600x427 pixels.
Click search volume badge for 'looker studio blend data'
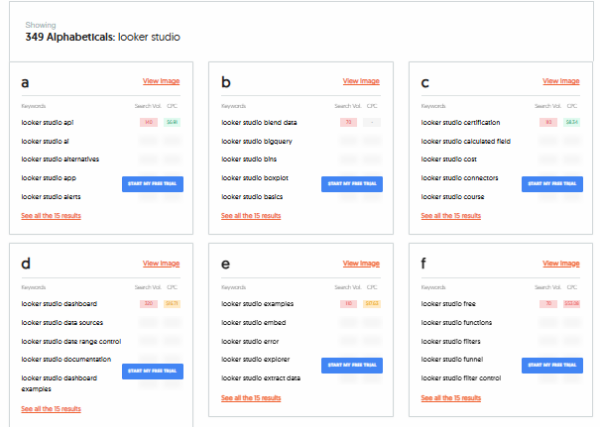(349, 122)
